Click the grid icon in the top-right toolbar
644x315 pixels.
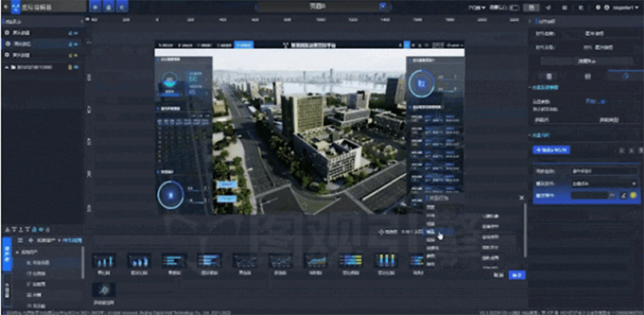[565, 7]
